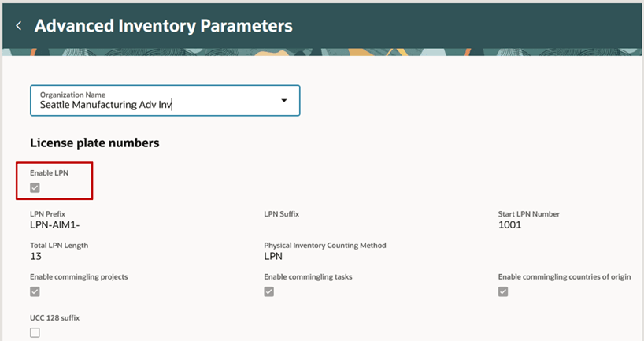This screenshot has height=341, width=644.
Task: Expand the Organization Name dropdown arrow
Action: click(283, 101)
